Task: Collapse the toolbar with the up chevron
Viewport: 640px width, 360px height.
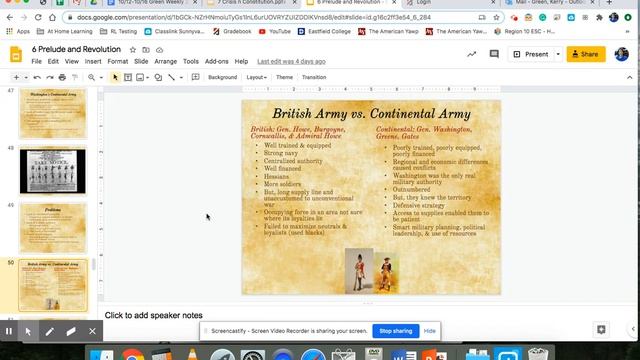Action: pyautogui.click(x=629, y=77)
